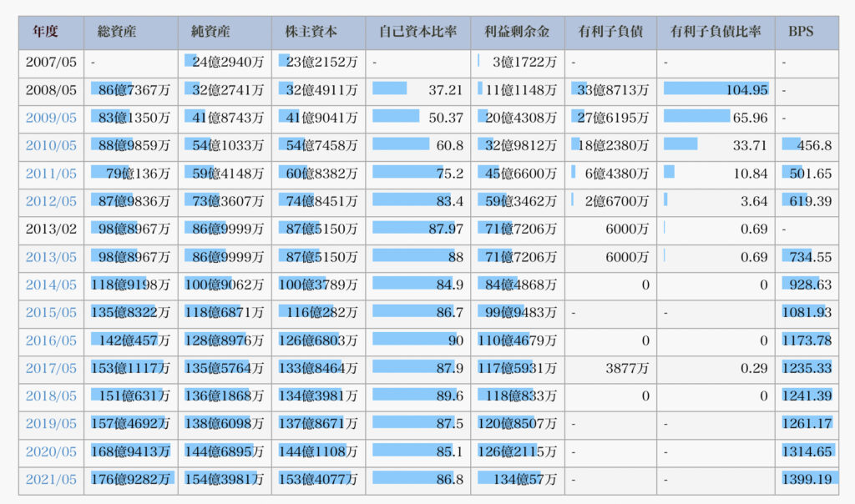This screenshot has width=855, height=504.
Task: Select shareholder equity cell 23億2152万
Action: (318, 62)
